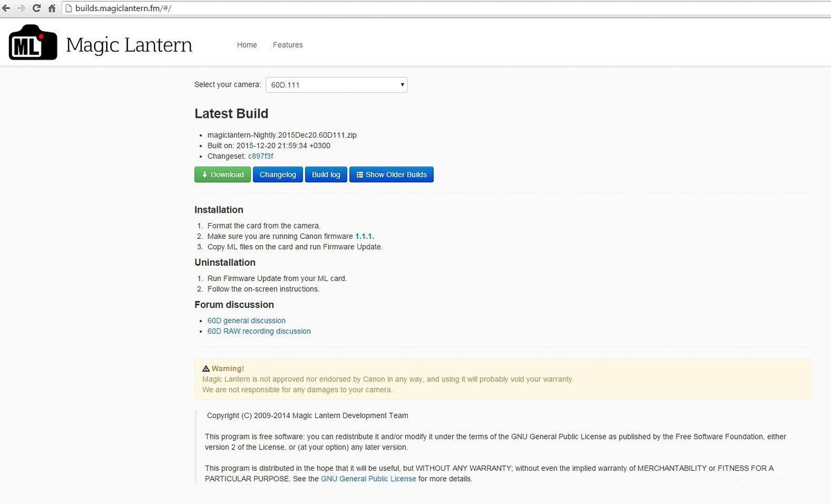831x504 pixels.
Task: Click 'Run Firmware Update from your ML card' step
Action: (x=277, y=278)
